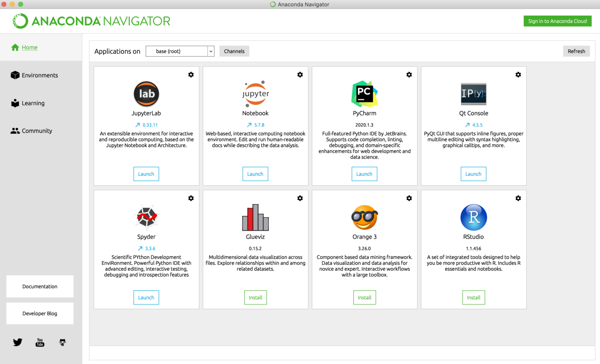Sign in to Anaconda Cloud
Image resolution: width=600 pixels, height=364 pixels.
click(558, 21)
